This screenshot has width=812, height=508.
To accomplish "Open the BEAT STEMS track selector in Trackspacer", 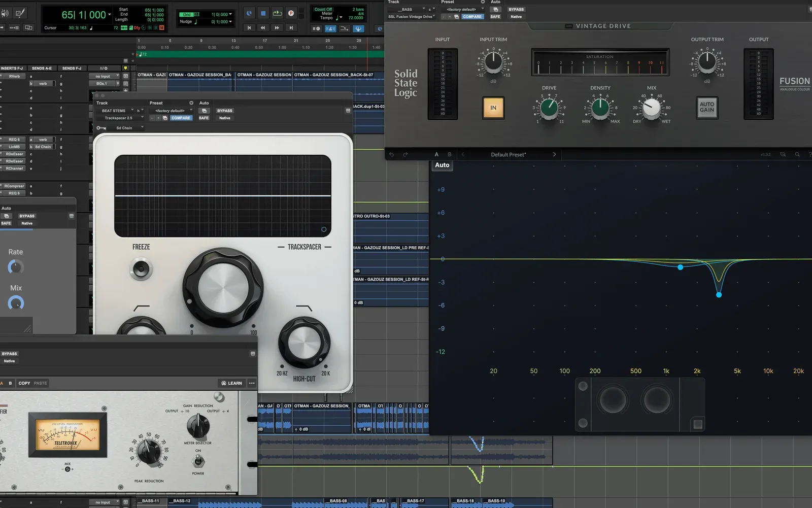I will pos(116,111).
